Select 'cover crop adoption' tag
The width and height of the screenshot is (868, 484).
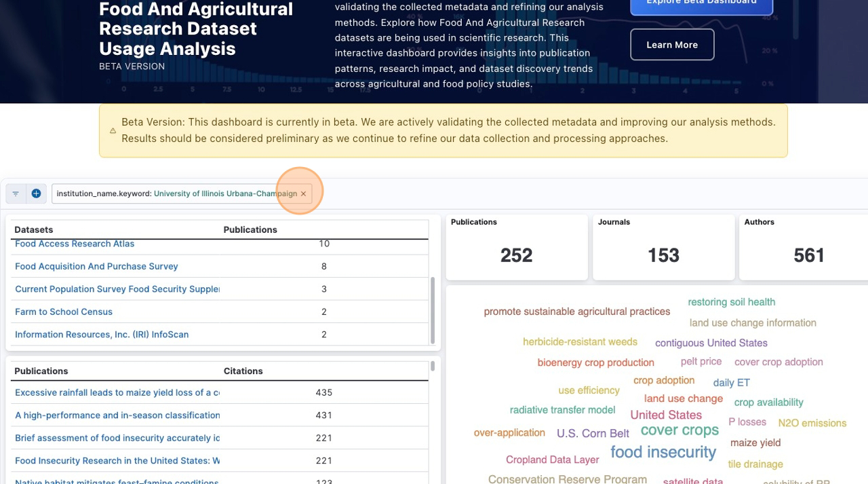(778, 362)
